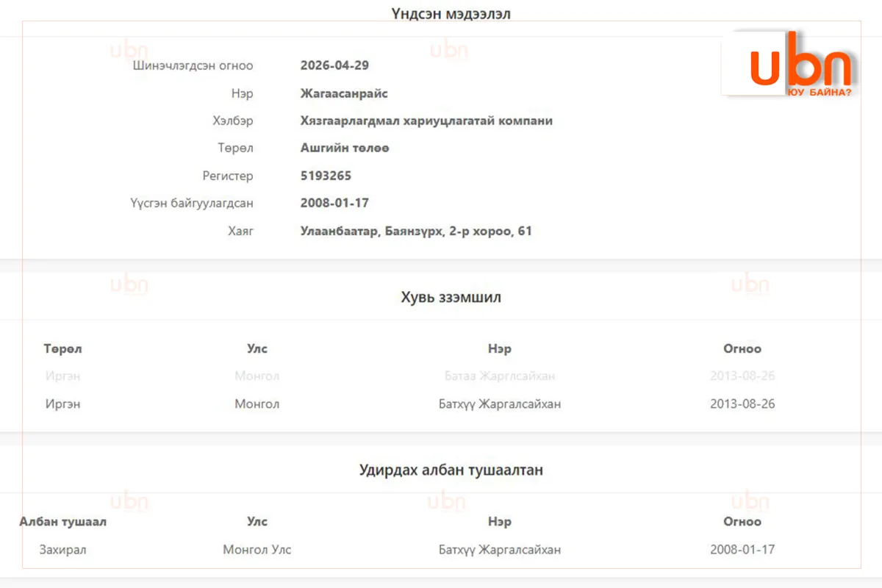This screenshot has width=882, height=588.
Task: Click the founding date 2008-01-17 value
Action: pos(334,203)
